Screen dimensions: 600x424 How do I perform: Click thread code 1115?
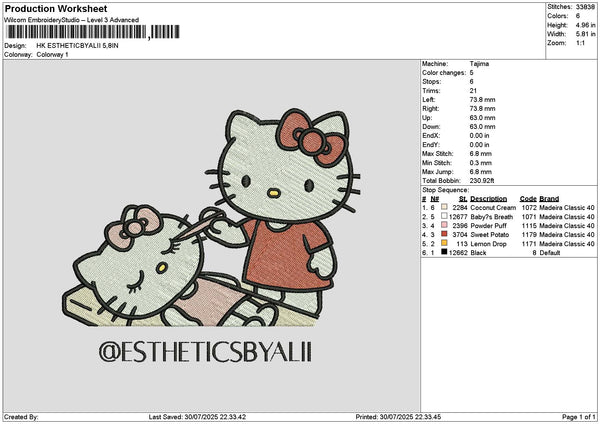click(x=529, y=225)
